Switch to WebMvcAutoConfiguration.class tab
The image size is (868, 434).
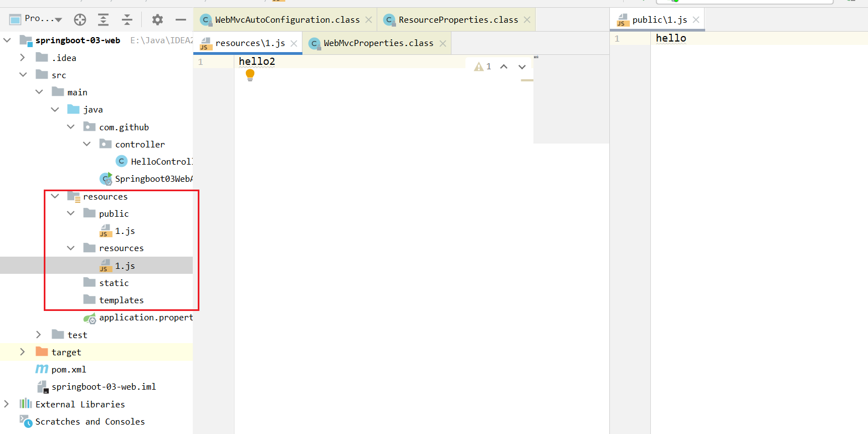(287, 20)
